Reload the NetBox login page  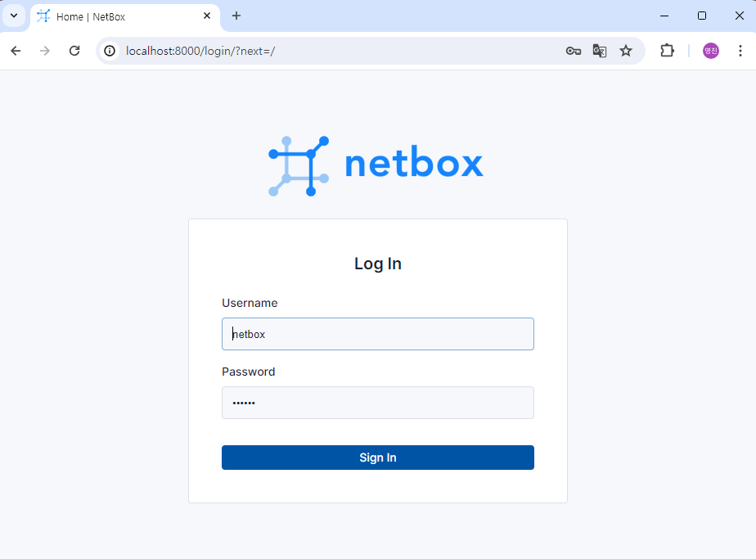(x=74, y=51)
